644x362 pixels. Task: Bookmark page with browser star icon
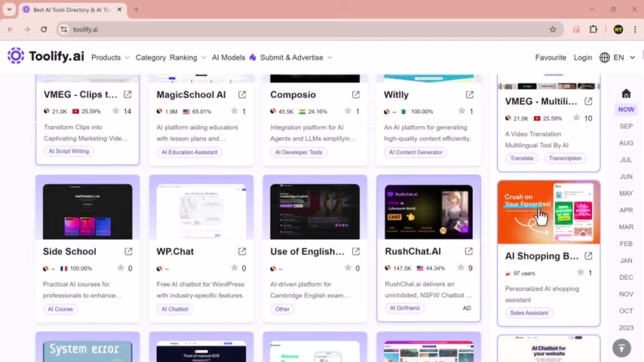[x=553, y=29]
